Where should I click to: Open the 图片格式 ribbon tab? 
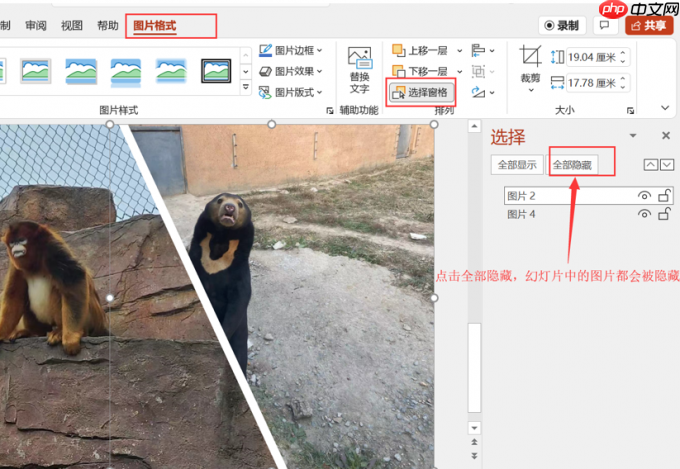(154, 26)
